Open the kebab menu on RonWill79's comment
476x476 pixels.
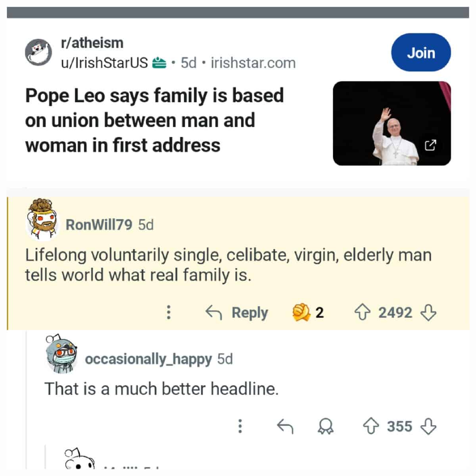(170, 313)
